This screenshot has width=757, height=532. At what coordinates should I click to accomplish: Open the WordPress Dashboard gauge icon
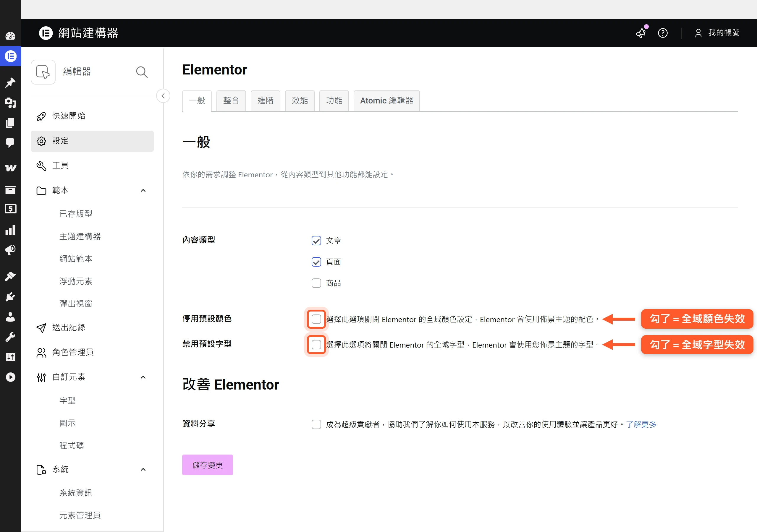(x=10, y=35)
